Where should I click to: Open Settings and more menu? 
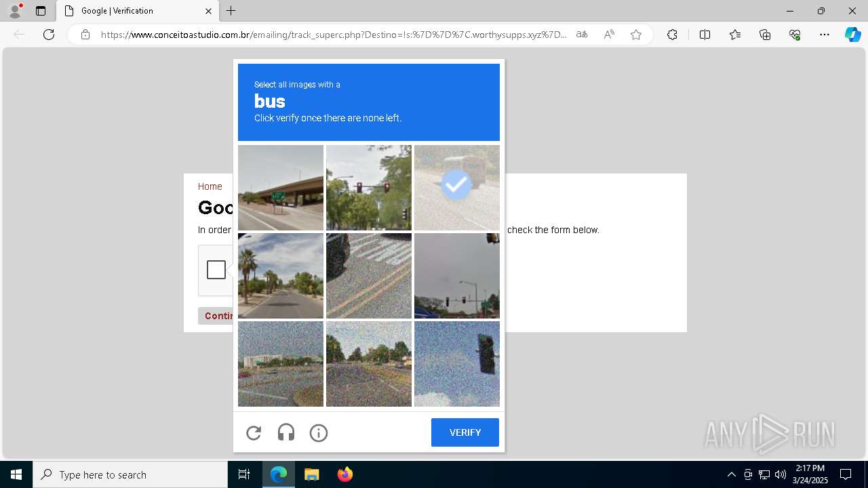tap(825, 35)
